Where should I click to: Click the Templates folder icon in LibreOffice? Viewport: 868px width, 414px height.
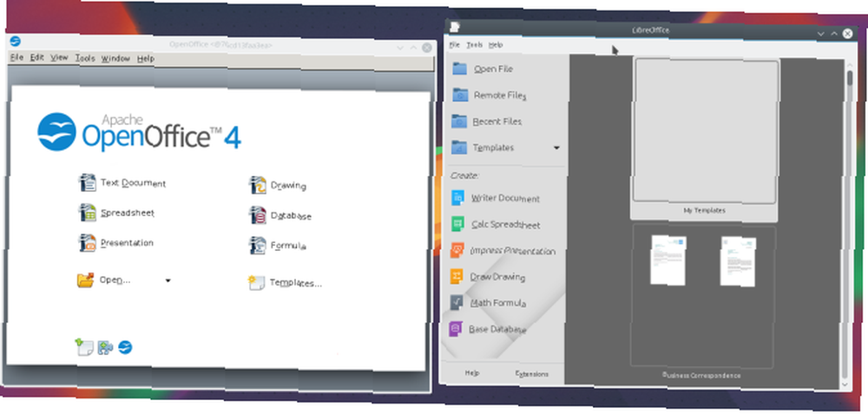click(459, 148)
